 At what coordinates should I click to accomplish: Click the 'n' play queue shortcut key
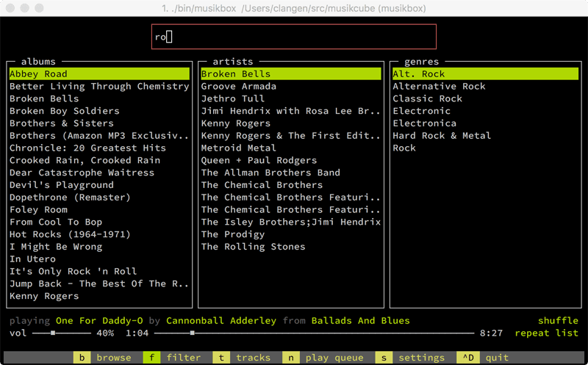point(291,358)
